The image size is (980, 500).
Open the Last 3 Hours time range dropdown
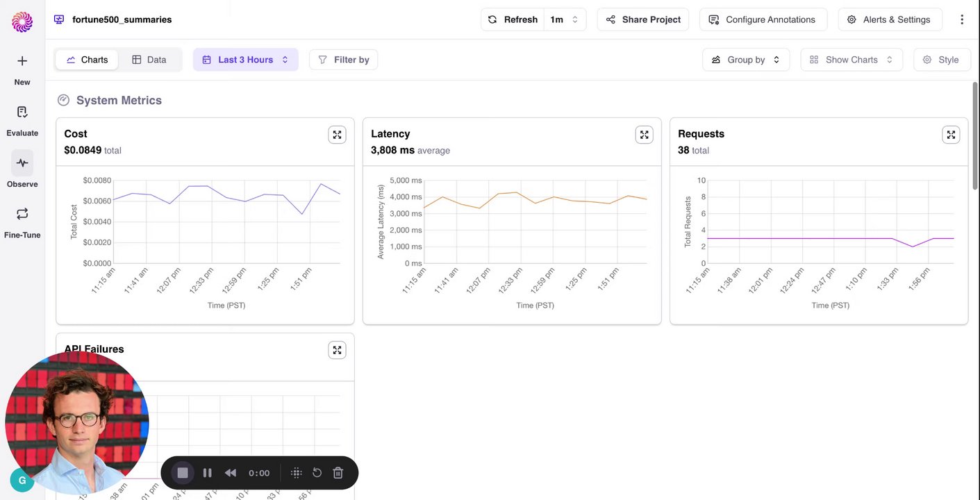pos(245,60)
